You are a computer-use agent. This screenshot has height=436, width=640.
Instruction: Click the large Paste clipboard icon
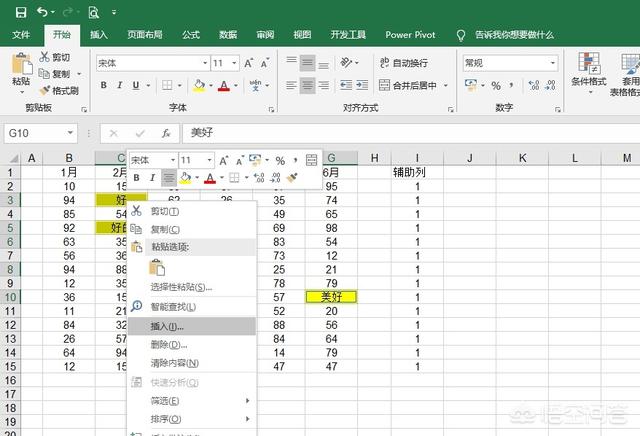(x=21, y=64)
